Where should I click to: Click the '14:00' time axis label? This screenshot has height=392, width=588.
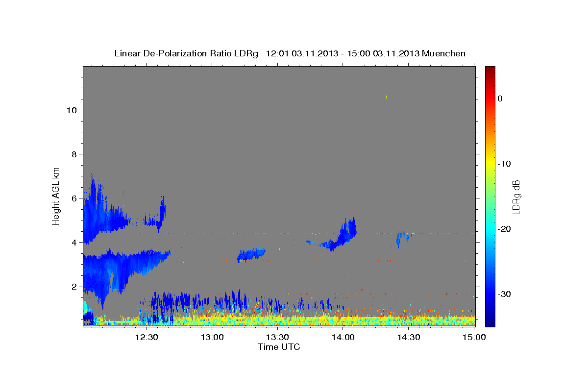tap(343, 337)
